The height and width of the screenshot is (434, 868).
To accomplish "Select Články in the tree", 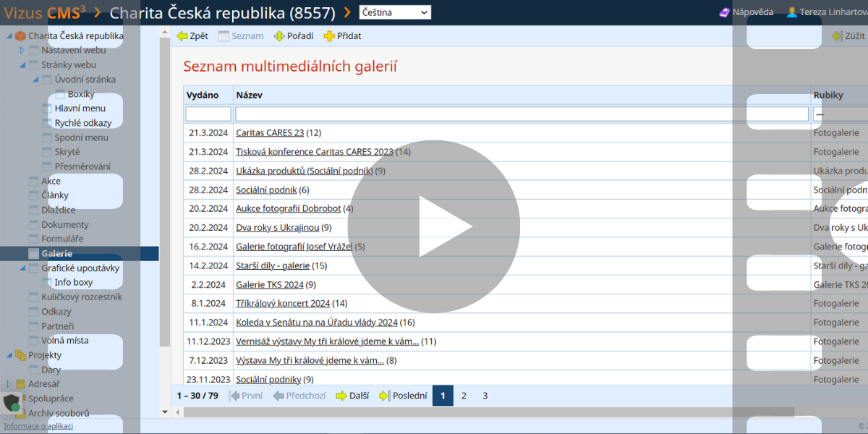I will (55, 195).
